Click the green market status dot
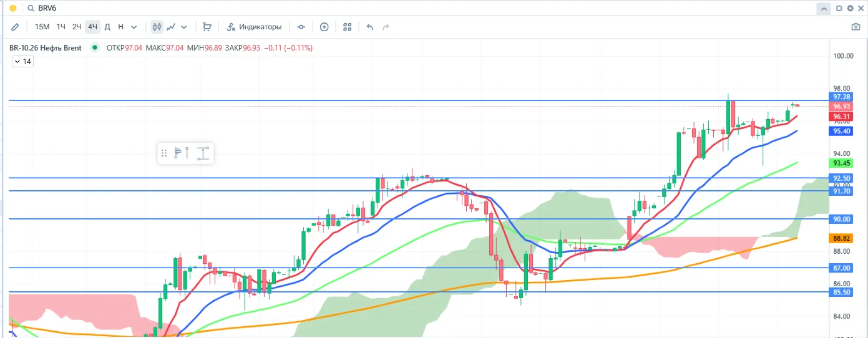Viewport: 868px width, 338px height. pos(95,47)
